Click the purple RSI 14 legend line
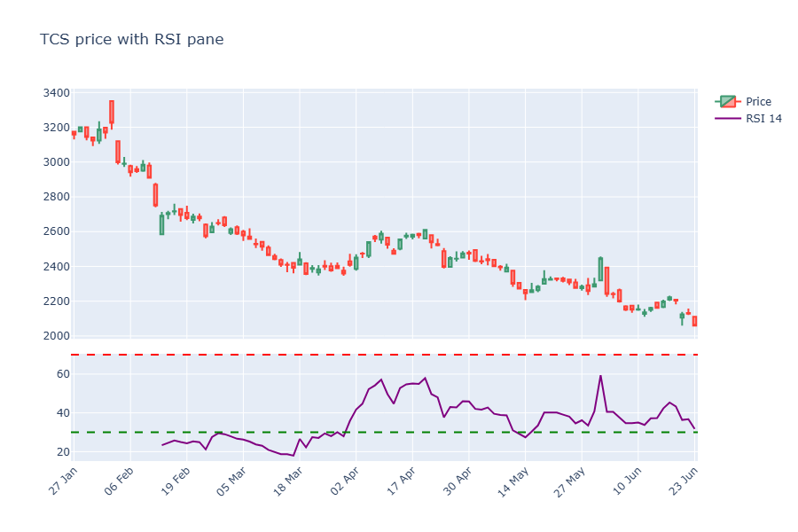 (x=728, y=118)
